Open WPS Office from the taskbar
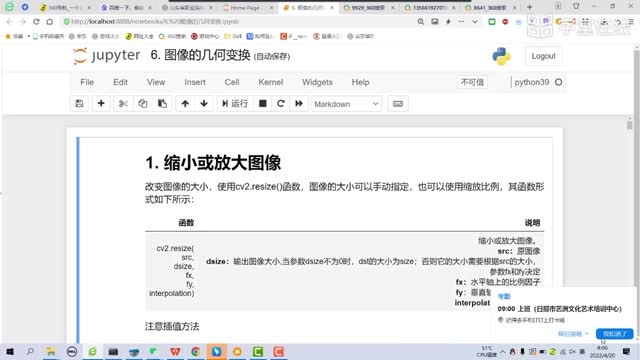640x360 pixels. [x=175, y=351]
